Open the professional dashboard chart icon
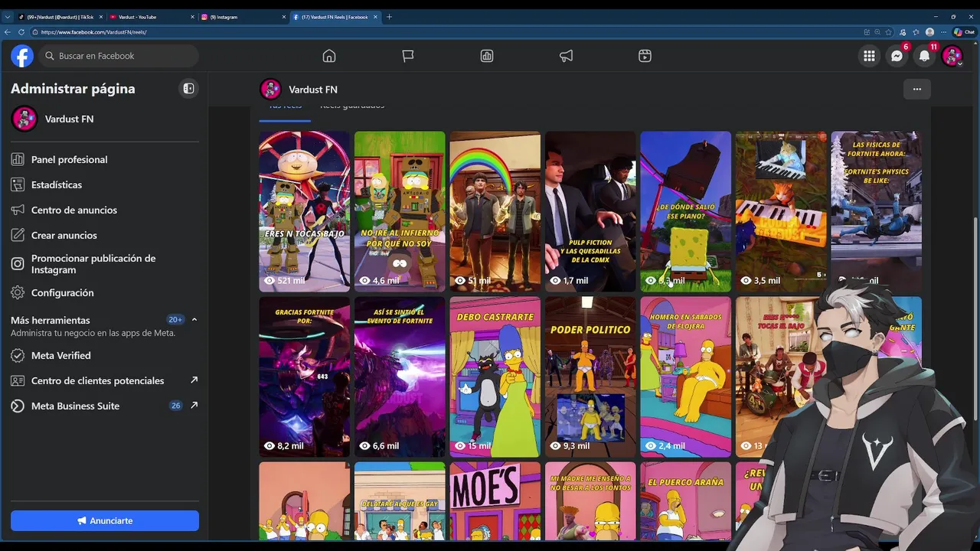The height and width of the screenshot is (551, 980). [487, 56]
